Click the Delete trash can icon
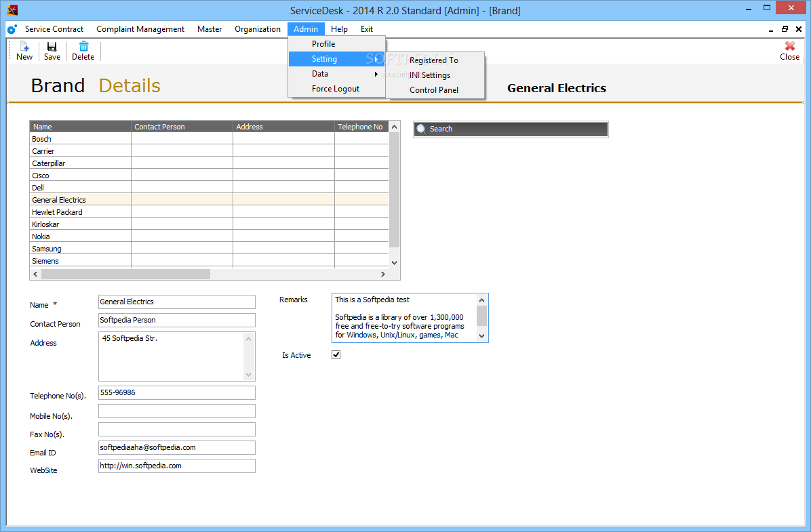 [x=83, y=47]
